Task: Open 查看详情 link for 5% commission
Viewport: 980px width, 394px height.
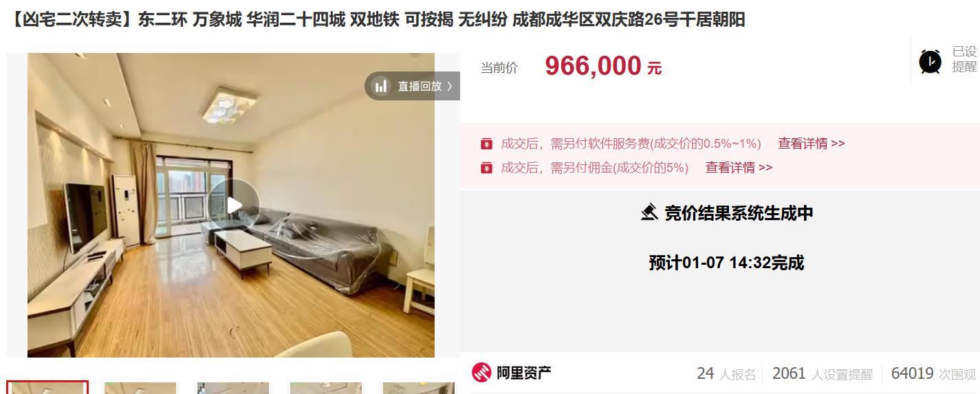Action: [739, 168]
